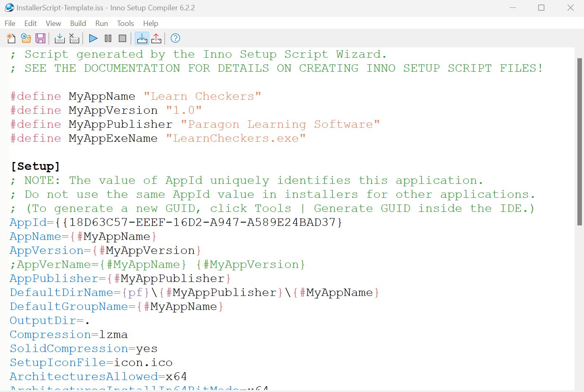Click the "ArchitecturesAllowed=x64" line
Viewport: 584px width, 392px height.
click(99, 377)
